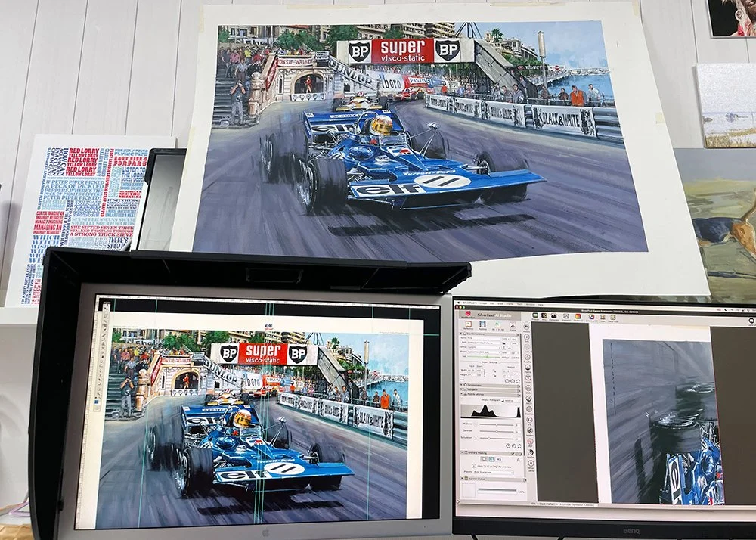Click the Prescan icon in SilverFast toolbar
This screenshot has height=540, width=756.
coord(535,315)
